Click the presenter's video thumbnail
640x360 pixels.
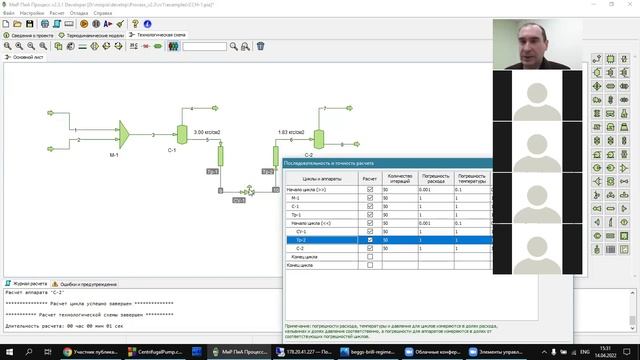(x=538, y=44)
